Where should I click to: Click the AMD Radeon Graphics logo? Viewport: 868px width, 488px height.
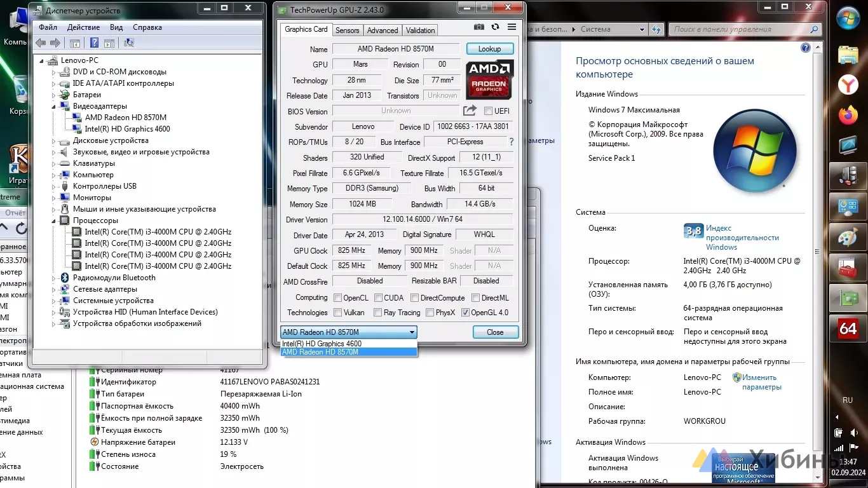pyautogui.click(x=490, y=79)
